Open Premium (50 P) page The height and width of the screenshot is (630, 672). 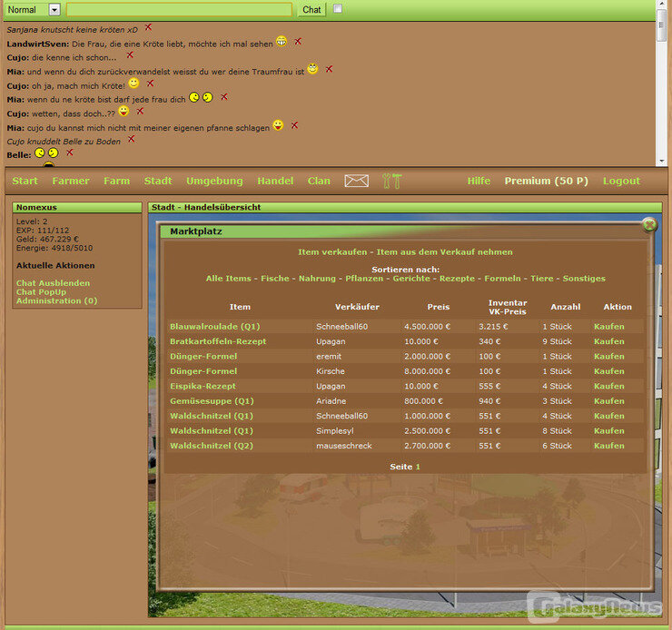[546, 181]
